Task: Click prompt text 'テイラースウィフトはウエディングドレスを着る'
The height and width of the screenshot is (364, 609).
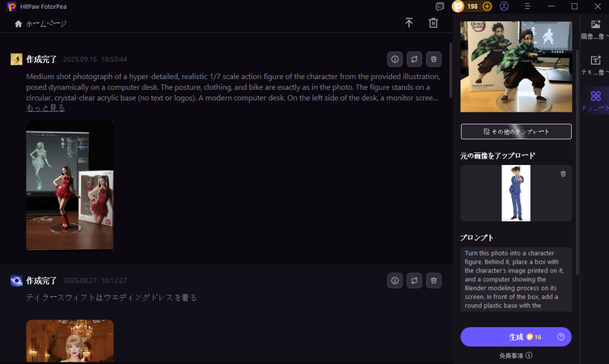Action: coord(112,298)
